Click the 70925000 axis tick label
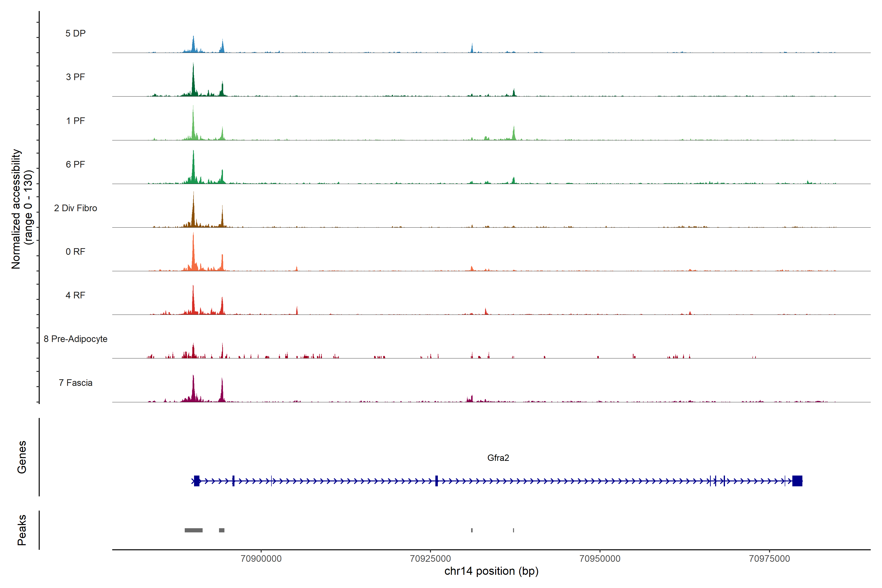 [x=430, y=559]
